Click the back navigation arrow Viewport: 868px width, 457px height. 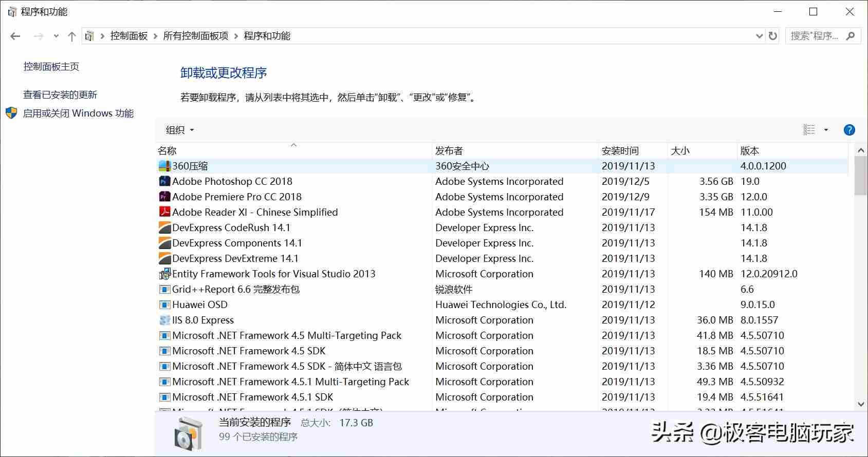pyautogui.click(x=15, y=36)
